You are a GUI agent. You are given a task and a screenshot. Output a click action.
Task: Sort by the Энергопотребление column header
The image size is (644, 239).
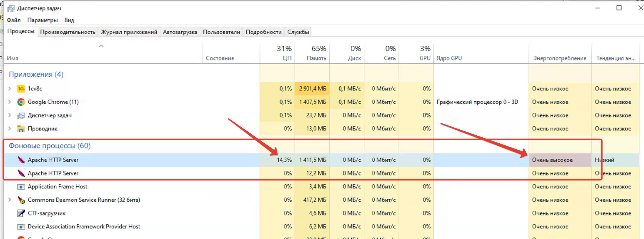click(x=559, y=58)
